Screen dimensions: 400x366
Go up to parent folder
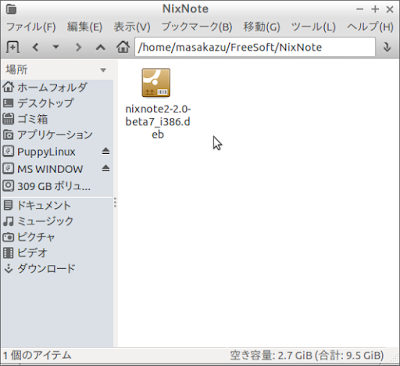pos(100,47)
